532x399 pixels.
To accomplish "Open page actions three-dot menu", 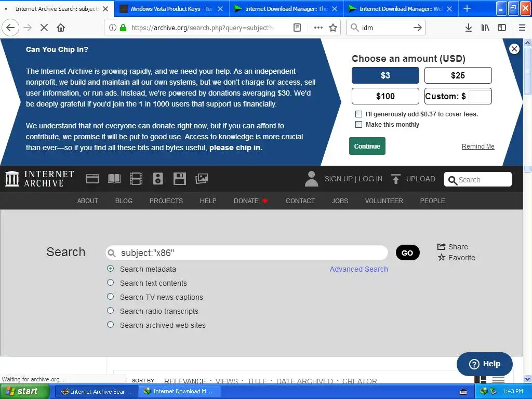I will pyautogui.click(x=318, y=28).
